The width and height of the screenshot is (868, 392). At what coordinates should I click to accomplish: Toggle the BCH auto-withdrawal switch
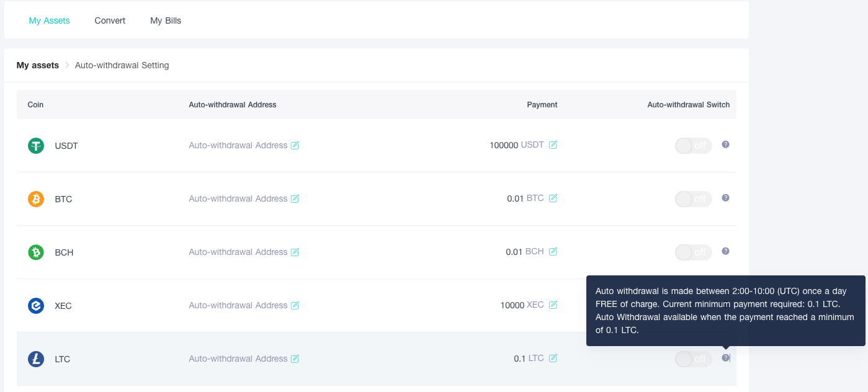[x=693, y=252]
